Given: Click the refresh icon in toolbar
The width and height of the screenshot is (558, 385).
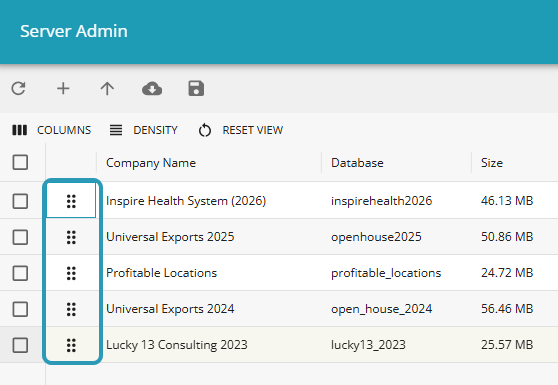Looking at the screenshot, I should tap(19, 89).
